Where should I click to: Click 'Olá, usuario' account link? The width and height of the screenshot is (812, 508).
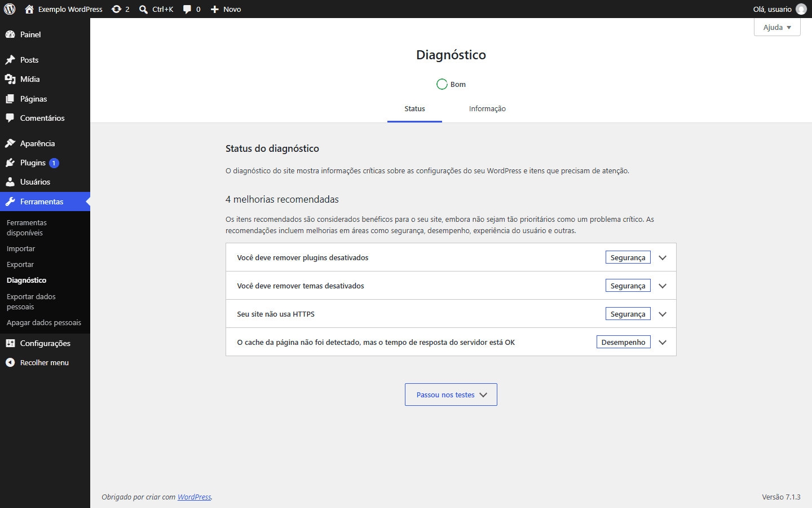[772, 9]
